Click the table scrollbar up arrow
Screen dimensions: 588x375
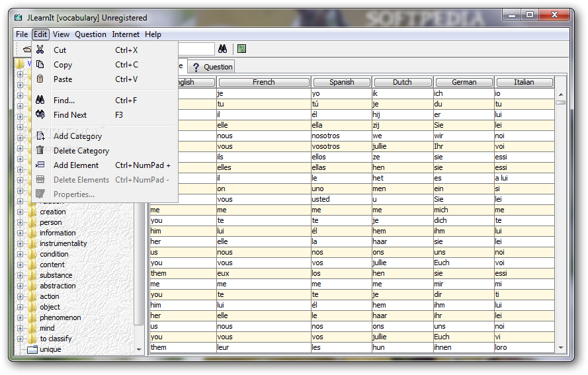pos(561,95)
